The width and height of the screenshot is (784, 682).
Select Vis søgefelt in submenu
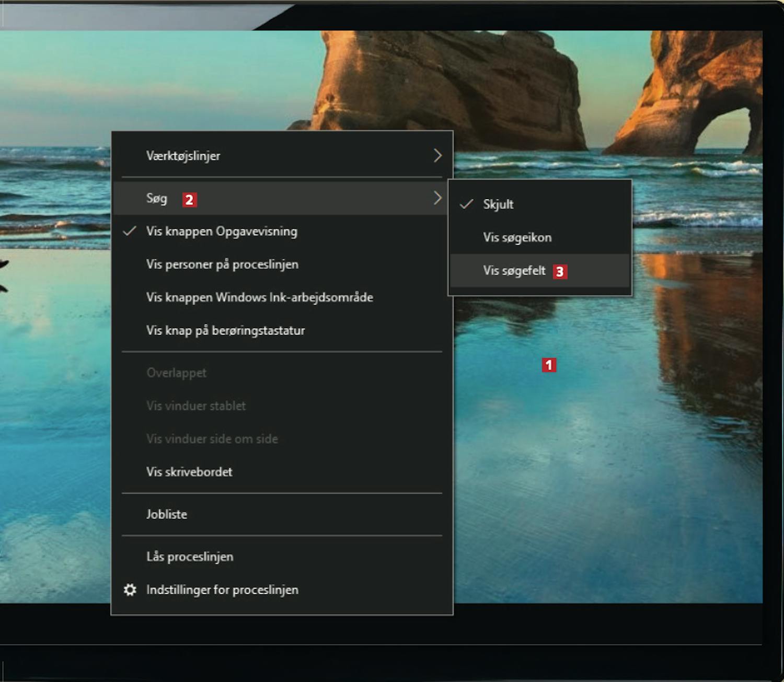pyautogui.click(x=540, y=271)
